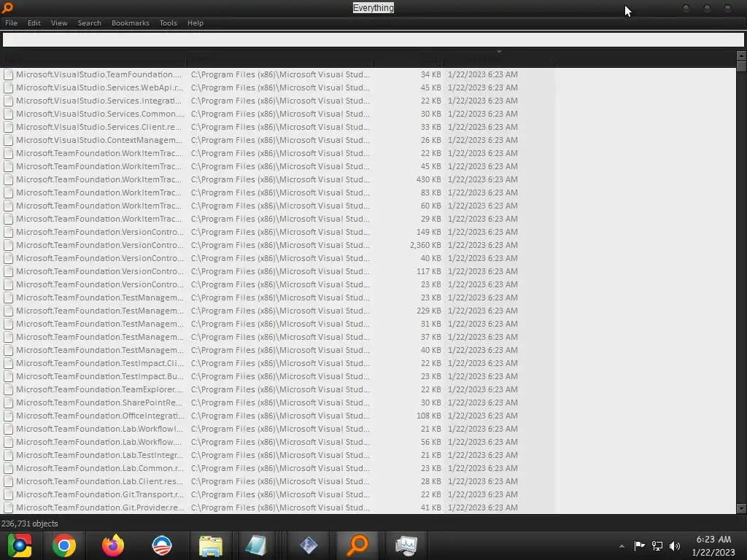Click into the Everything search box
Screen dimensions: 747x560
point(373,40)
